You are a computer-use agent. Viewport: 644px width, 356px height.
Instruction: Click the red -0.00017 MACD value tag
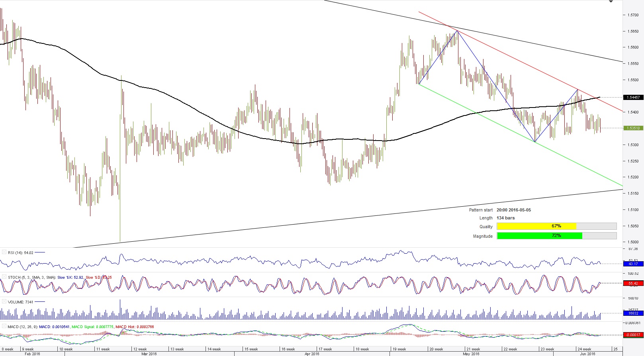(x=633, y=334)
